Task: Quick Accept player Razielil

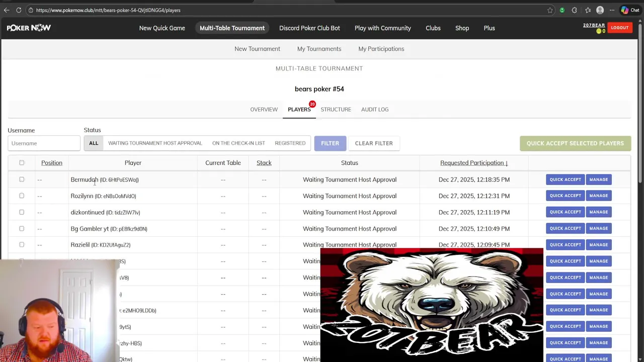Action: [565, 245]
